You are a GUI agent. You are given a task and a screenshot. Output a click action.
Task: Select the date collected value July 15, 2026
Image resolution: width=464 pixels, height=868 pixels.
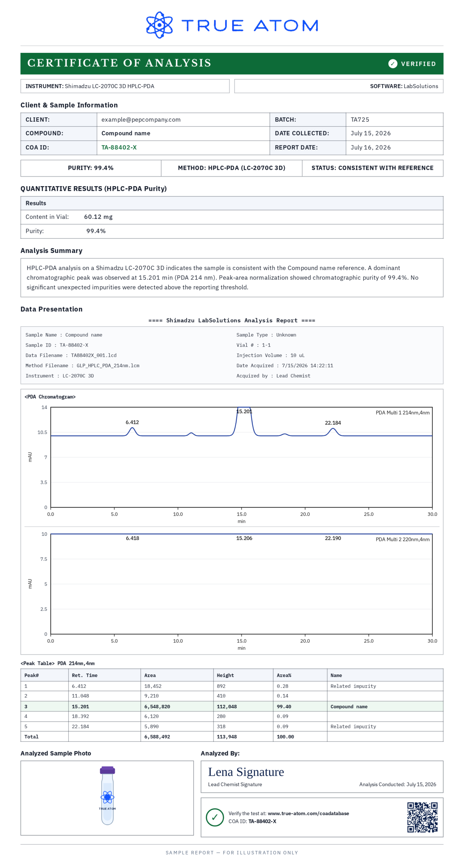click(x=370, y=133)
